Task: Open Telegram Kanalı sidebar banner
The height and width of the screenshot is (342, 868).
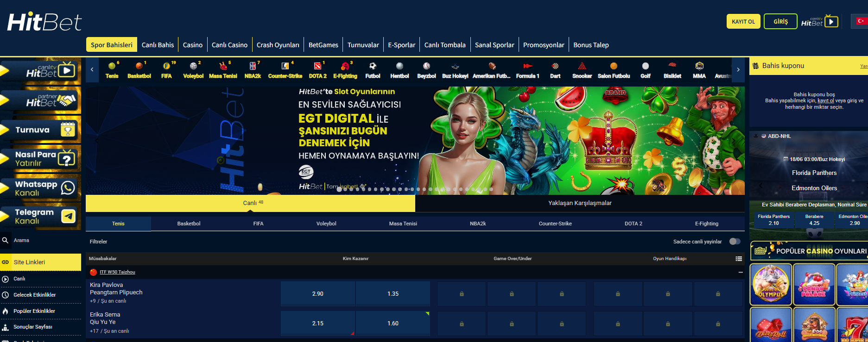Action: tap(40, 216)
